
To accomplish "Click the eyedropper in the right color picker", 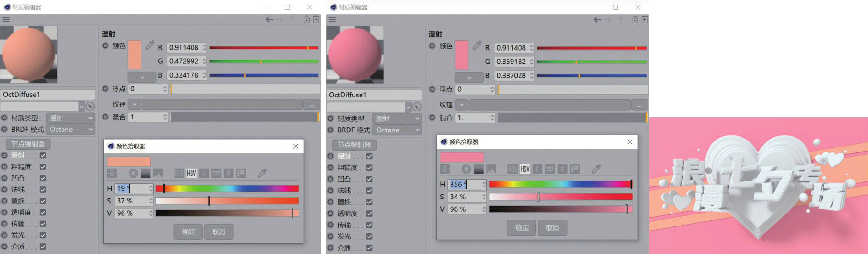I will (596, 169).
